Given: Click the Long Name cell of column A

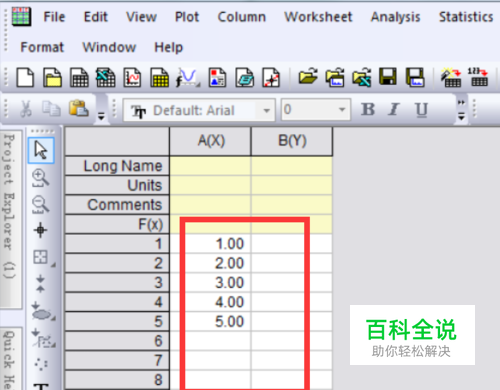Looking at the screenshot, I should tap(211, 166).
